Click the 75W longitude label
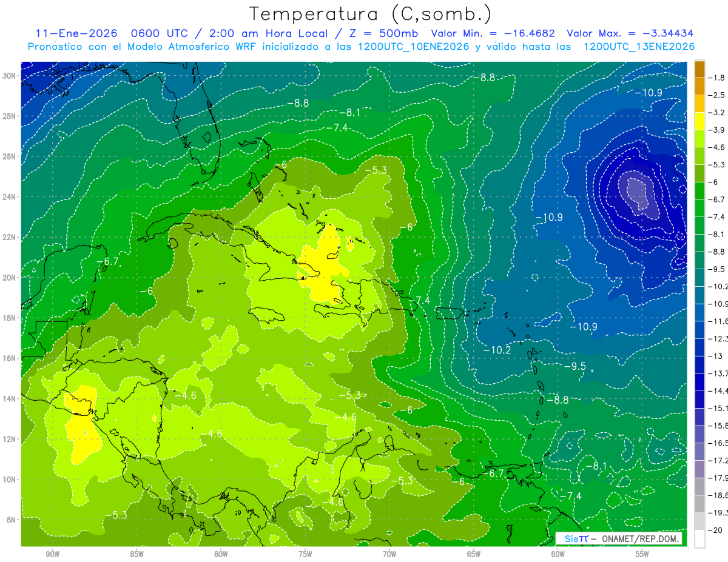 [305, 555]
